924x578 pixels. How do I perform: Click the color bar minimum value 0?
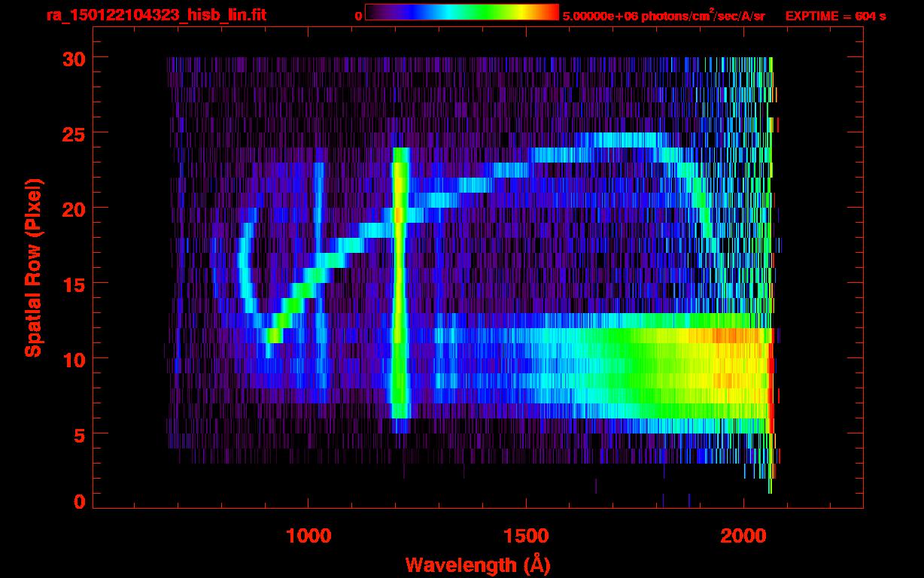[358, 16]
